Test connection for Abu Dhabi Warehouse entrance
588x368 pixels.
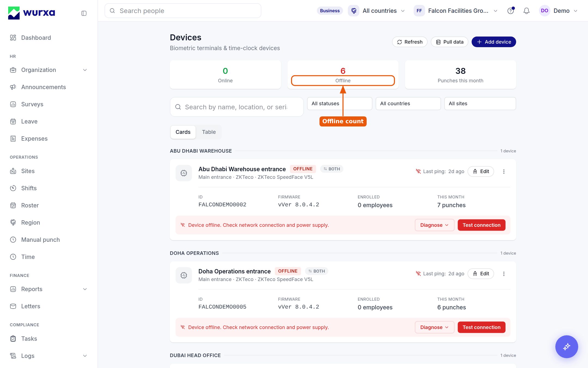(x=481, y=225)
